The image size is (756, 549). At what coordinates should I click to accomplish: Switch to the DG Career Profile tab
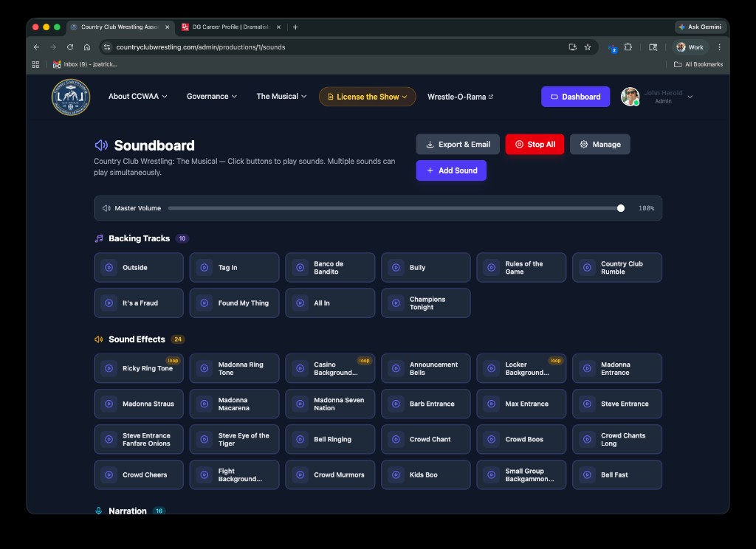pyautogui.click(x=229, y=27)
